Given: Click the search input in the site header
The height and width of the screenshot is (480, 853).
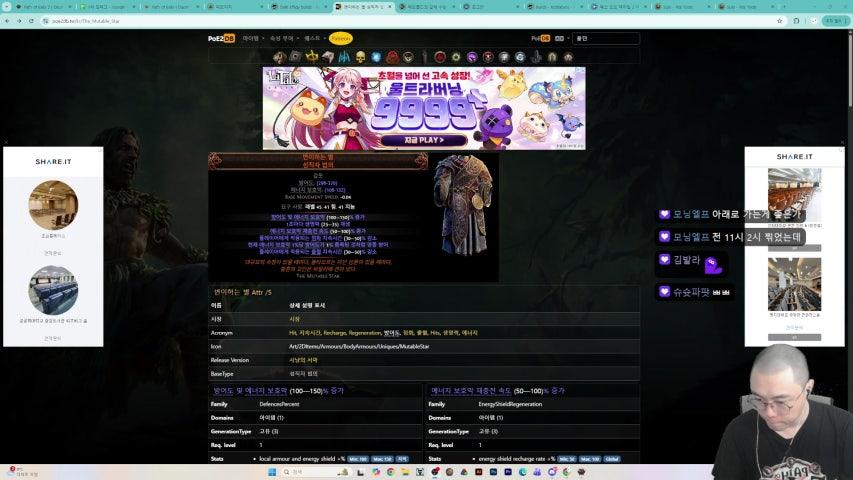Looking at the screenshot, I should click(605, 39).
